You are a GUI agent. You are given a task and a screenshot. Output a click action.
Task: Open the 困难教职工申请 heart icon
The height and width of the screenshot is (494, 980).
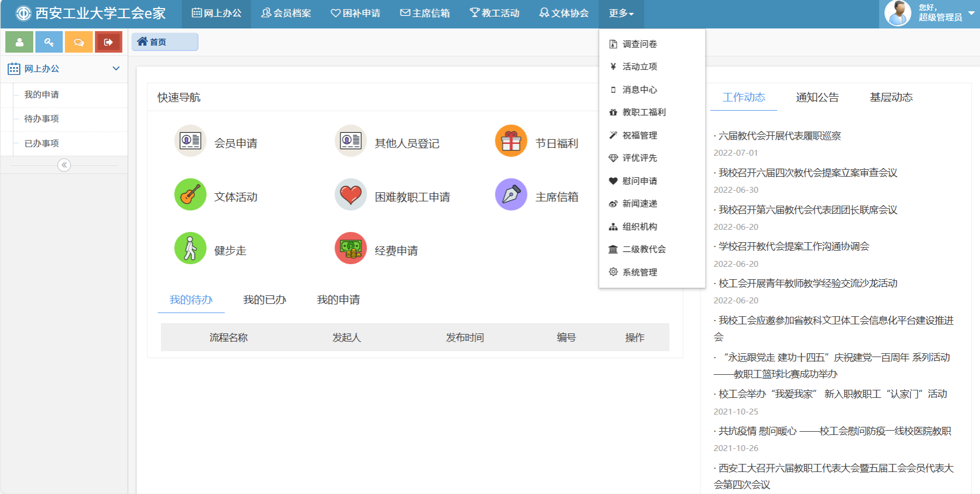point(350,194)
